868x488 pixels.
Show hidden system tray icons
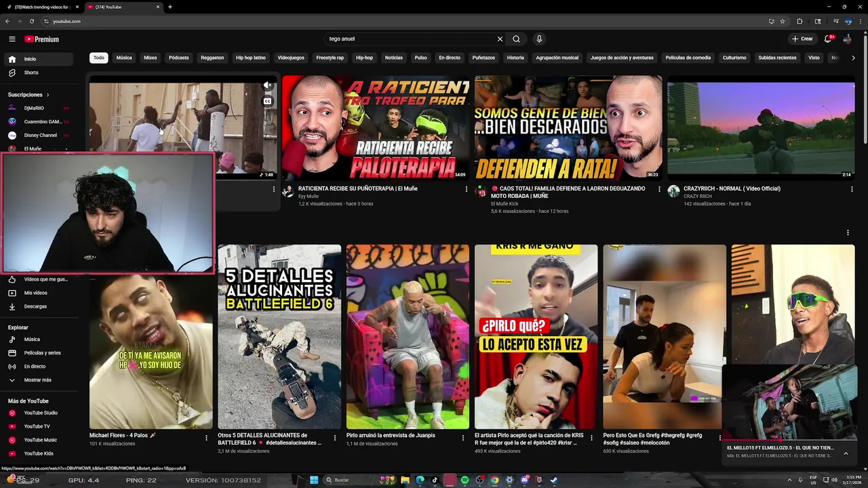(x=789, y=480)
